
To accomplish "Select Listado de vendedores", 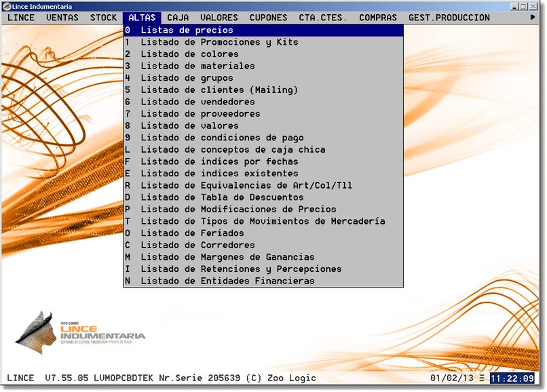I will (x=264, y=102).
